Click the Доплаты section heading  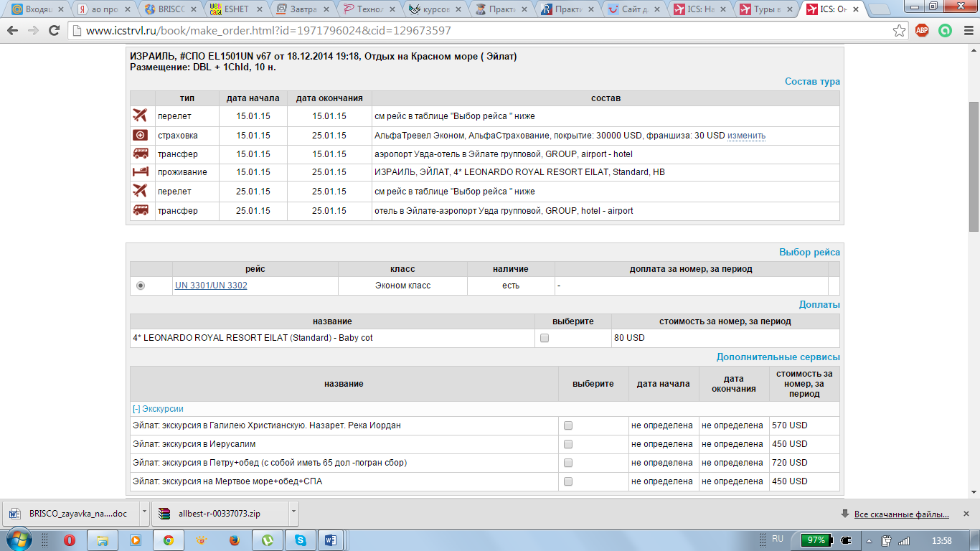pos(819,305)
